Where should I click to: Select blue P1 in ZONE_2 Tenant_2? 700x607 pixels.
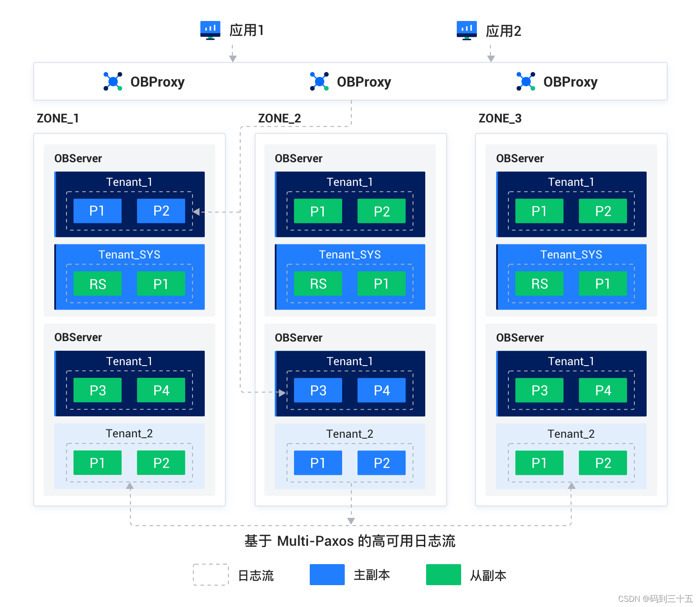pyautogui.click(x=318, y=463)
